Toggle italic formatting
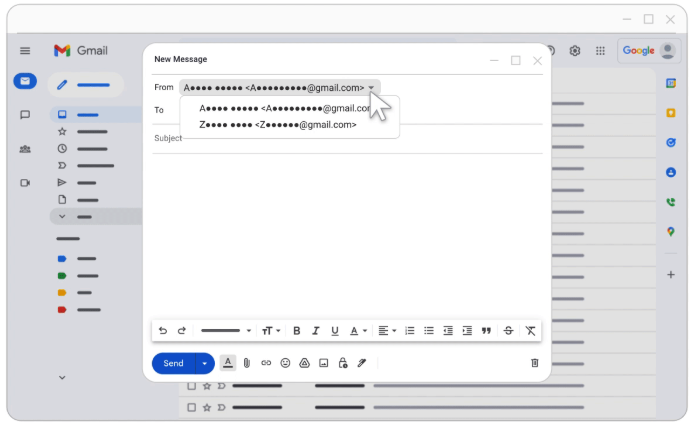 pyautogui.click(x=316, y=331)
